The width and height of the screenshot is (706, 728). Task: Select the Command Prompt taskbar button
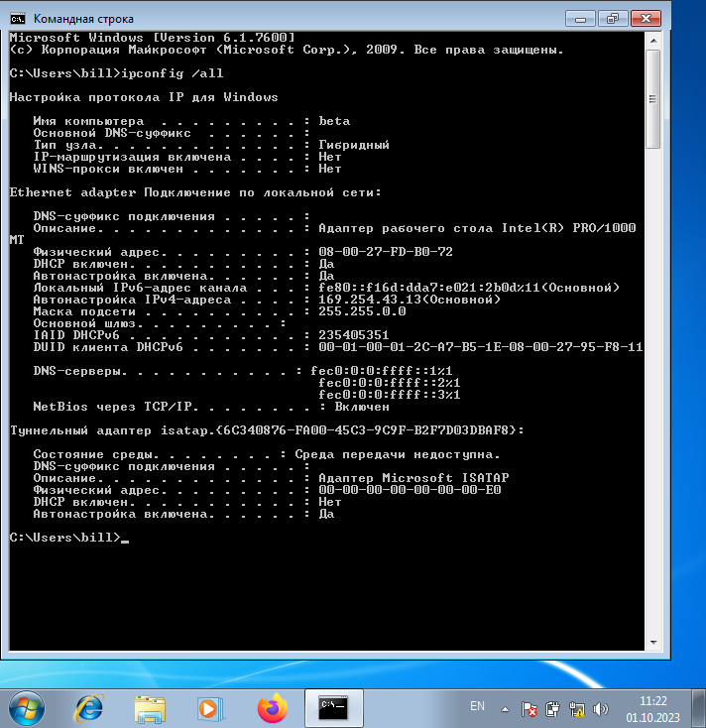click(334, 708)
